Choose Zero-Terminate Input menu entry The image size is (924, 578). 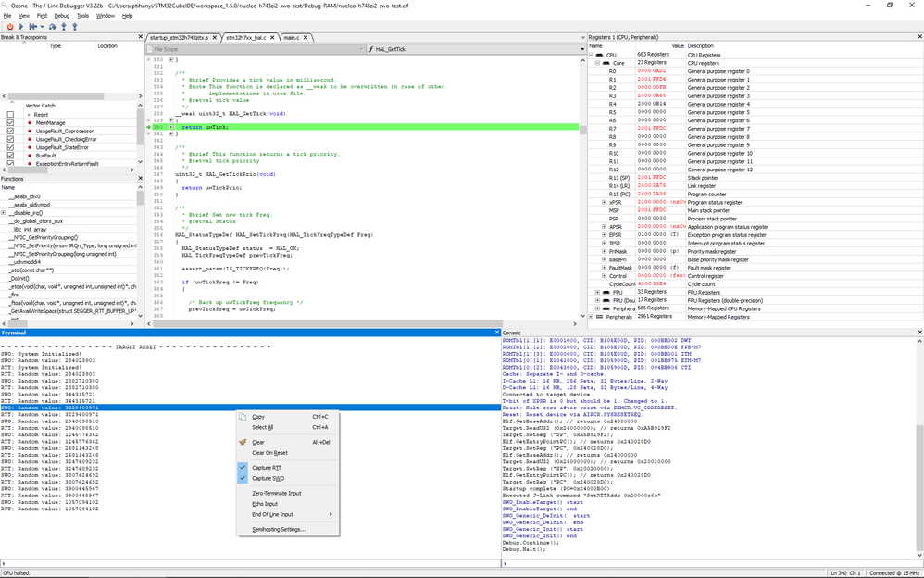(288, 493)
